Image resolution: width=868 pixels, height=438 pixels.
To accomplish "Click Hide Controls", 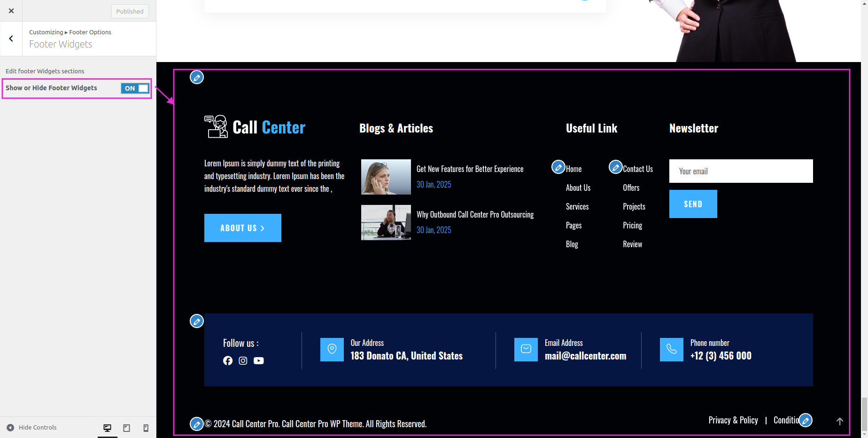I will (31, 428).
